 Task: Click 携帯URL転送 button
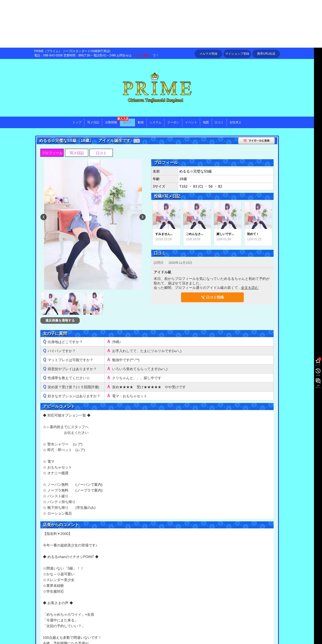coord(266,54)
